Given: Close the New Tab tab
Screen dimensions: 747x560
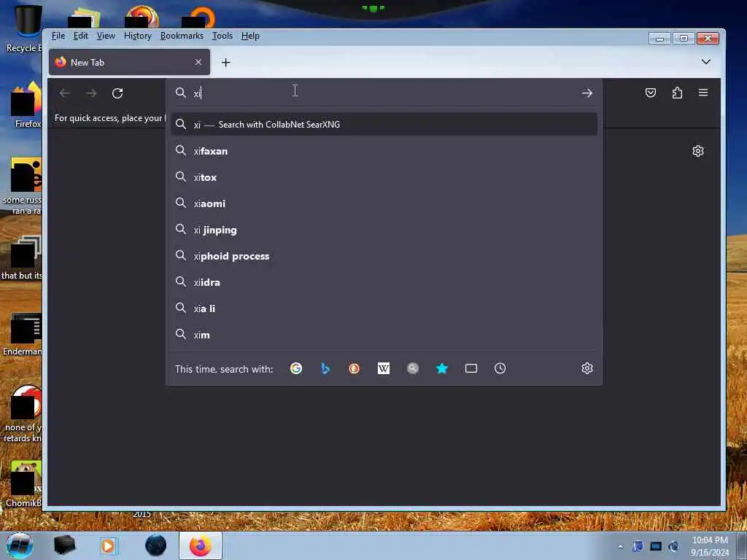Looking at the screenshot, I should click(198, 63).
